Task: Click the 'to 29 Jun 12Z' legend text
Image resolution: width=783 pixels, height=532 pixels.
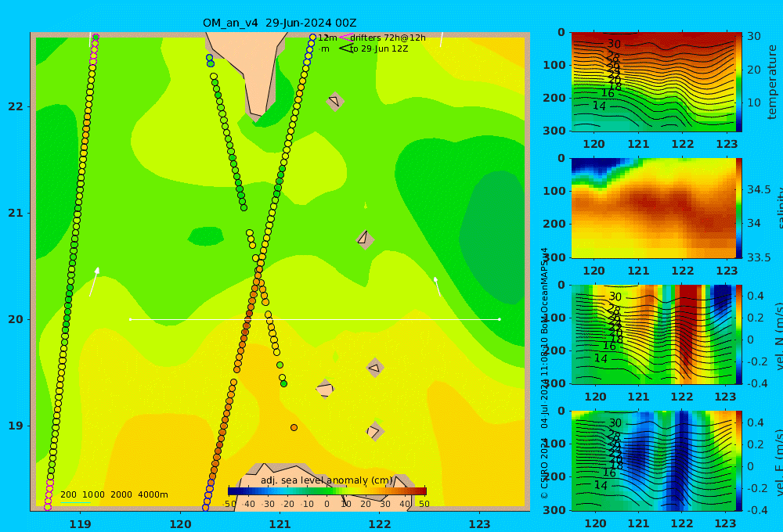Action: [x=379, y=49]
